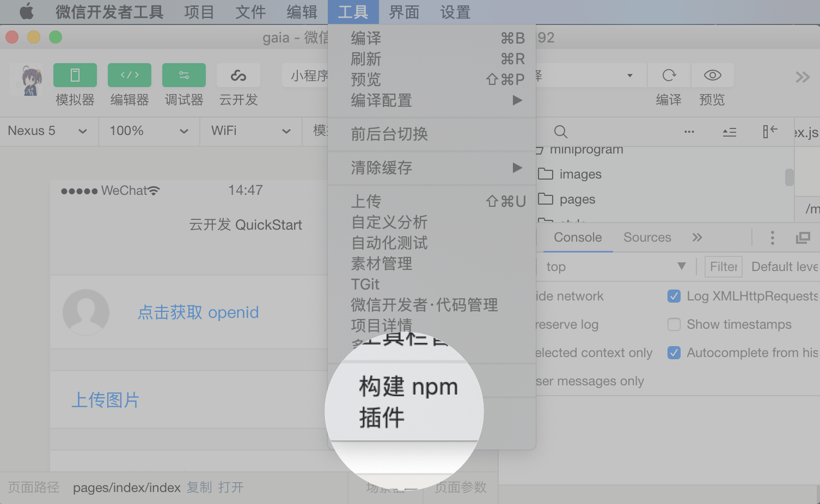Screen dimensions: 820x504
Task: Click the double-chevron overflow icon in toolbar
Action: [802, 77]
